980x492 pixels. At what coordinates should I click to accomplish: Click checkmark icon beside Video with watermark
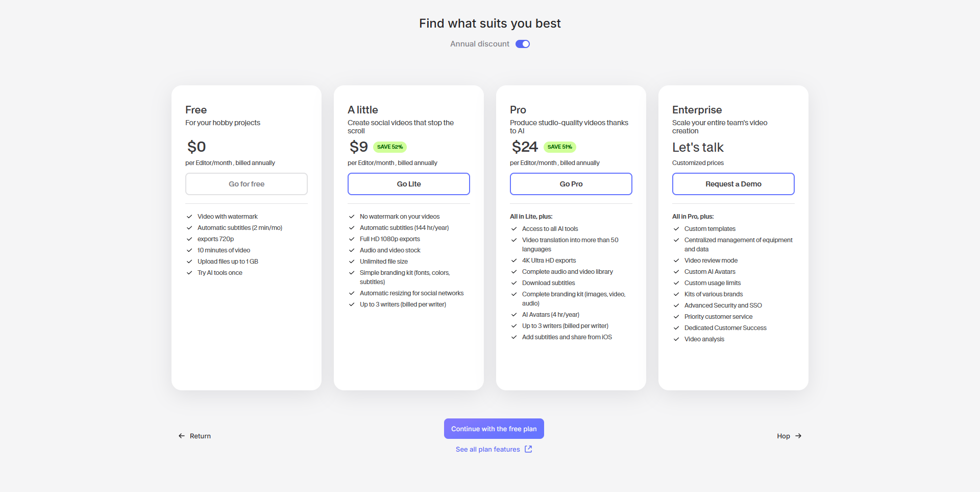[189, 217]
